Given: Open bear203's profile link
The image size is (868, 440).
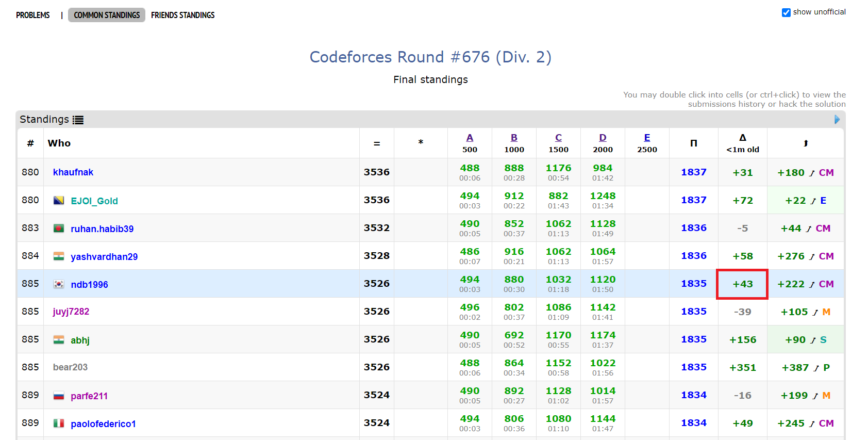Looking at the screenshot, I should [x=70, y=367].
